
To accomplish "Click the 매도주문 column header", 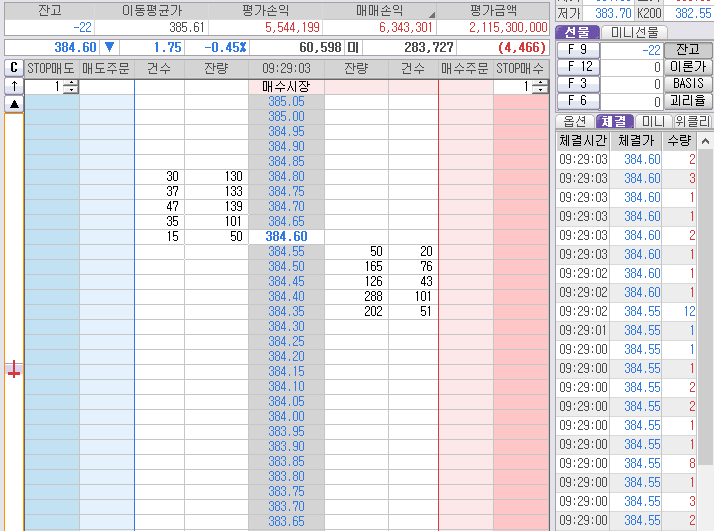I will 107,68.
